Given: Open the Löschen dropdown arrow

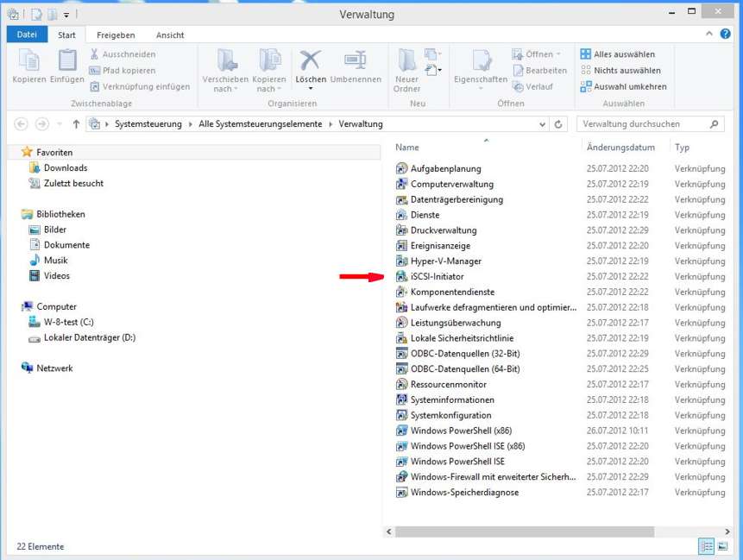Looking at the screenshot, I should (x=311, y=89).
